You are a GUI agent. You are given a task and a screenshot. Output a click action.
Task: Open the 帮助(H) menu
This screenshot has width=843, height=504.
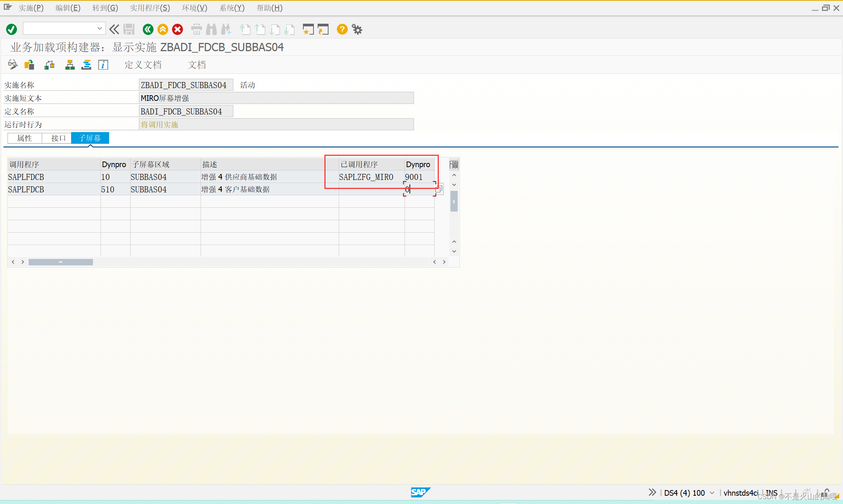269,8
